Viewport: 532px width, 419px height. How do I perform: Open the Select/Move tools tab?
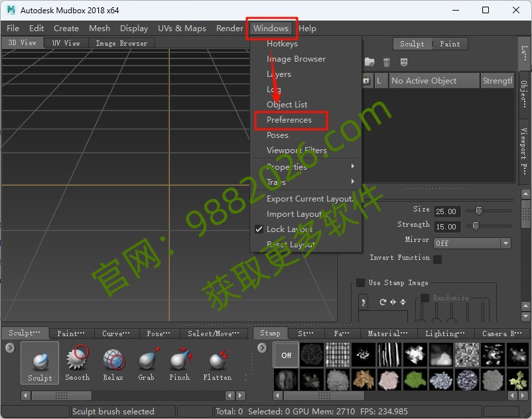coord(214,333)
